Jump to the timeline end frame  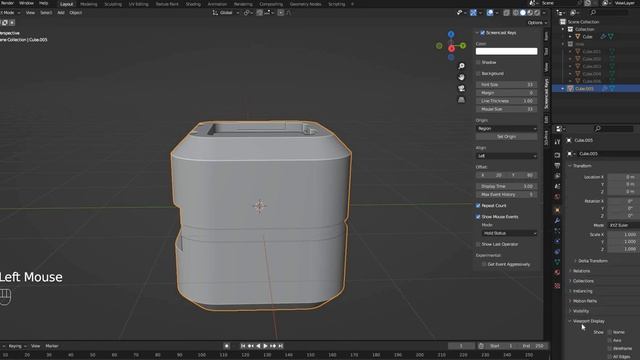(x=280, y=346)
